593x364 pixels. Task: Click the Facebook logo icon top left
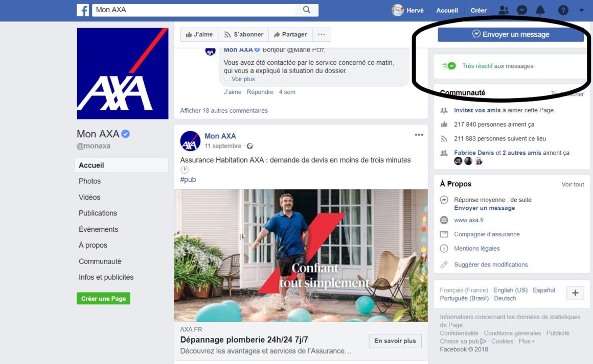coord(83,10)
